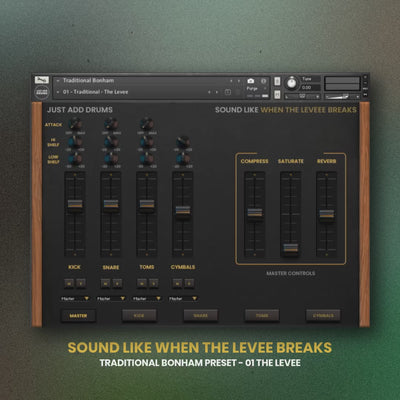Image resolution: width=400 pixels, height=400 pixels.
Task: Switch to the Master tab
Action: 78,315
